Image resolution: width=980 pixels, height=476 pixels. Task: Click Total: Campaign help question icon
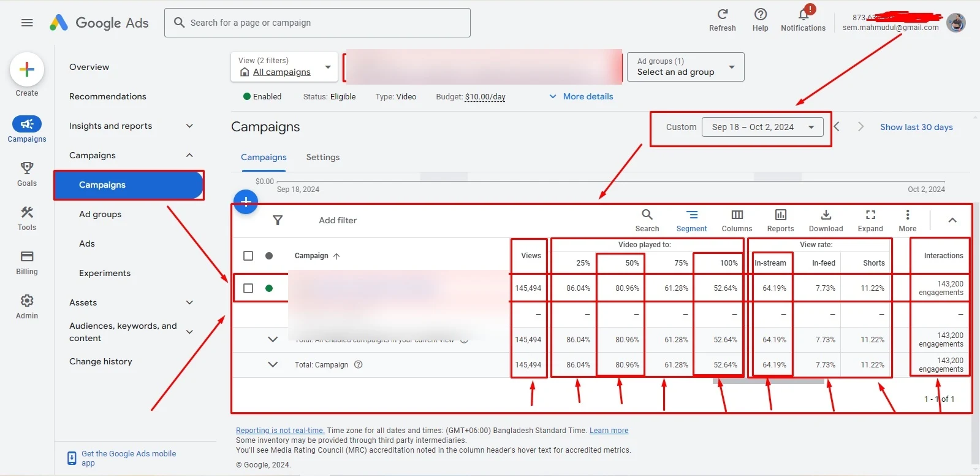tap(359, 364)
